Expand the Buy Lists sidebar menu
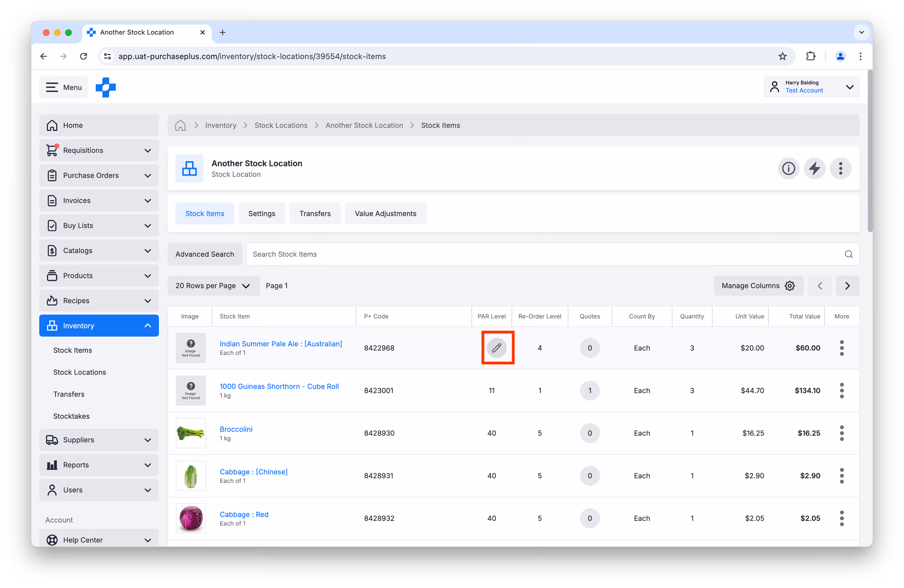Viewport: 904px width, 588px height. tap(99, 226)
